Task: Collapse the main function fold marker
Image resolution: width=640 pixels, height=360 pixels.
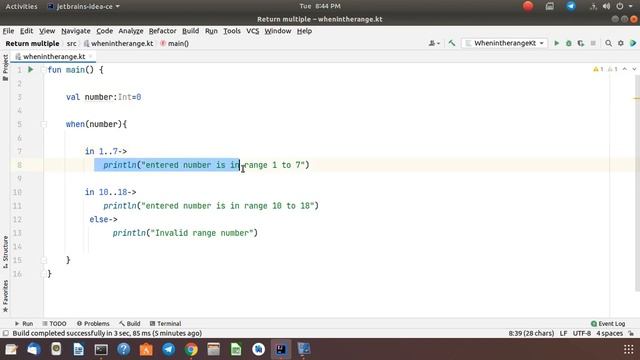Action: click(x=43, y=70)
